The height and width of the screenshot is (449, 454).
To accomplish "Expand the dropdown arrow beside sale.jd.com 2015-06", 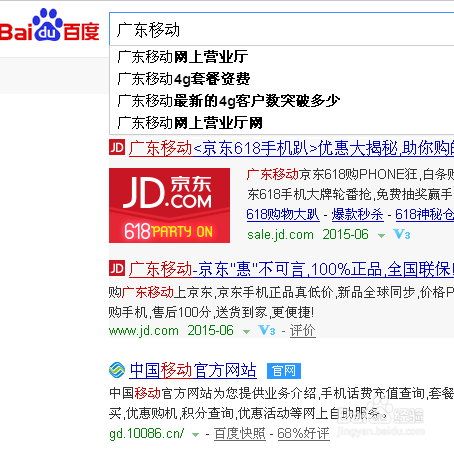I will tap(381, 236).
